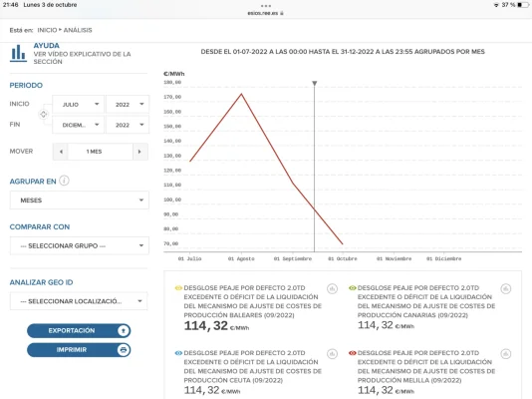Click the 01 Octubre axis label
This screenshot has width=532, height=399.
coord(343,258)
